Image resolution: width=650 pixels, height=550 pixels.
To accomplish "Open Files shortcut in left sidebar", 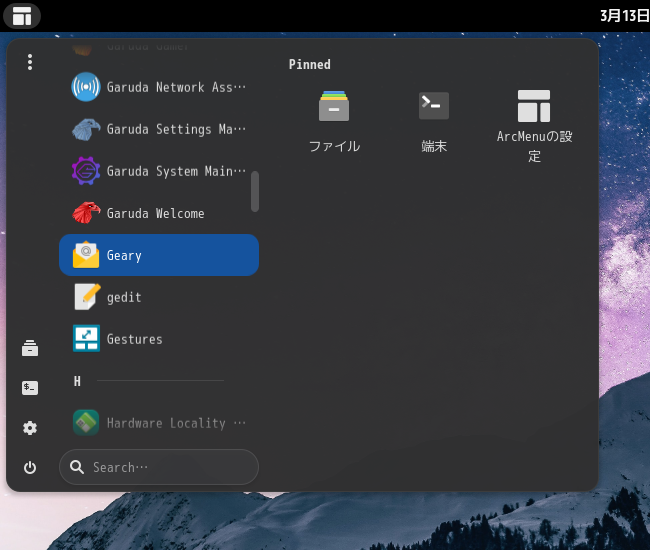I will (30, 348).
